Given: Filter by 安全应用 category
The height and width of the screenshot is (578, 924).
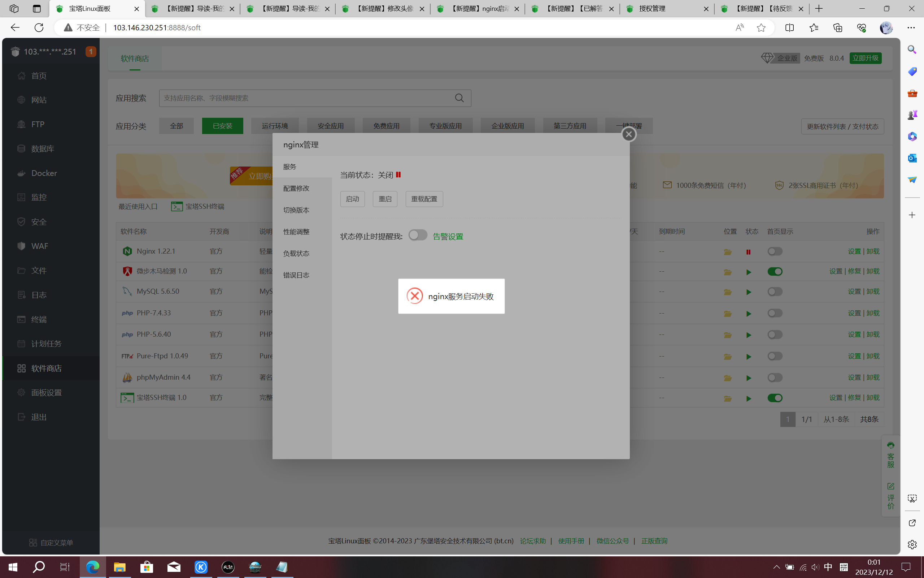Looking at the screenshot, I should 331,126.
